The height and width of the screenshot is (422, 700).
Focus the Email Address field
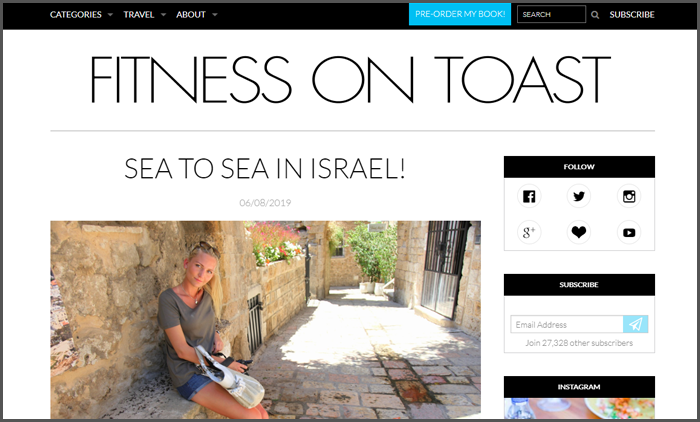[x=567, y=324]
